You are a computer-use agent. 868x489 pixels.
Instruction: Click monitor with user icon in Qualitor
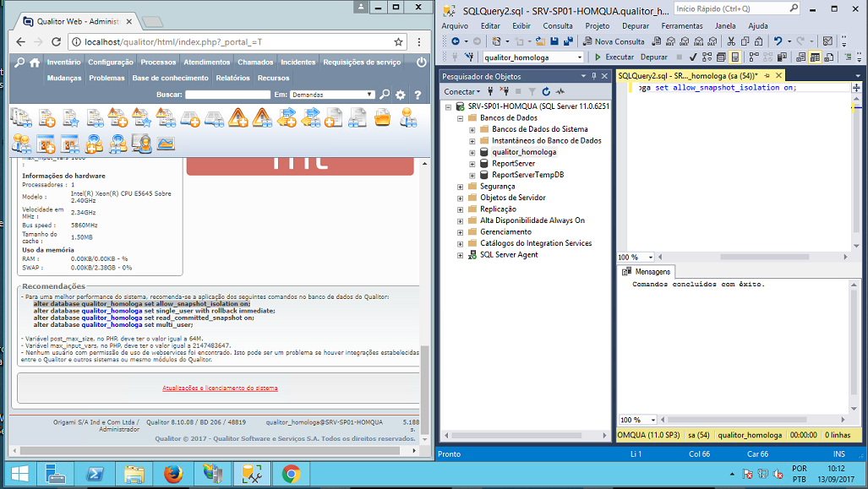142,144
